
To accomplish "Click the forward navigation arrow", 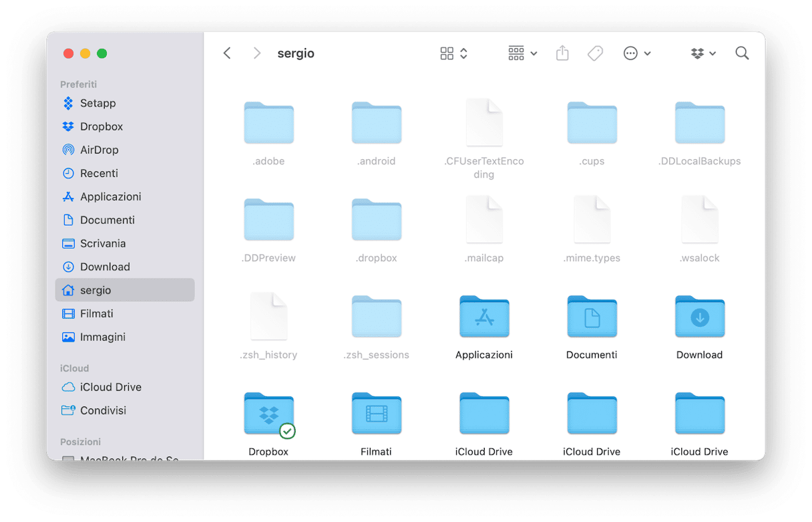I will 257,53.
